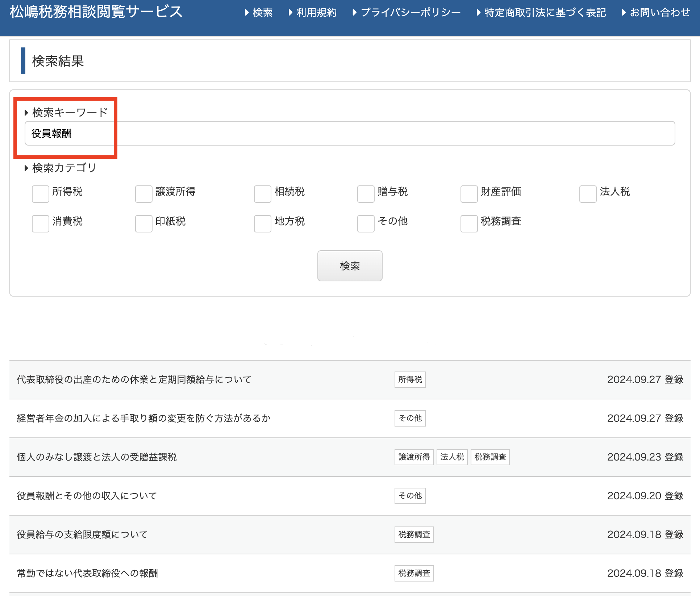Viewport: 700px width, 596px height.
Task: Click 税務調査 tag on 個人のみなし譲渡 row
Action: (490, 457)
